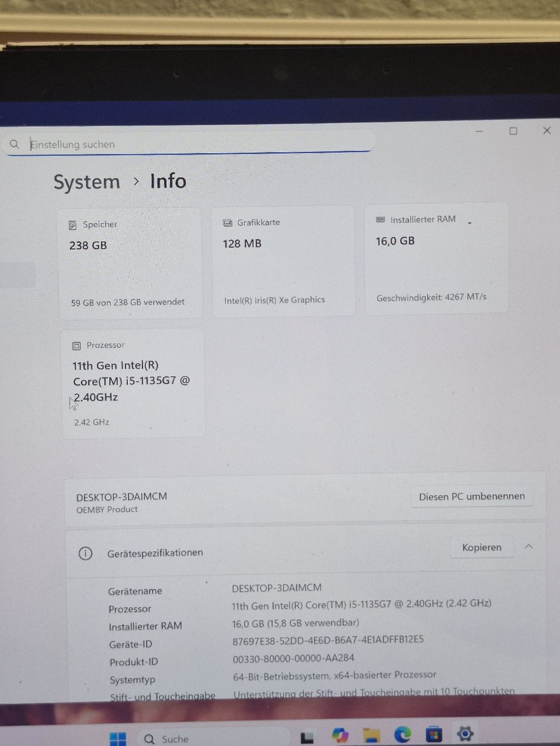
Task: Click the Systemtyp label
Action: pos(132,680)
